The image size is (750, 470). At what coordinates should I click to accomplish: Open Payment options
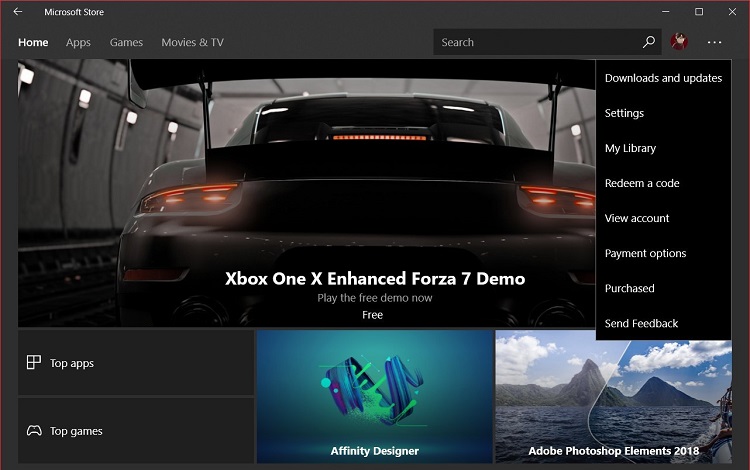pos(663,253)
